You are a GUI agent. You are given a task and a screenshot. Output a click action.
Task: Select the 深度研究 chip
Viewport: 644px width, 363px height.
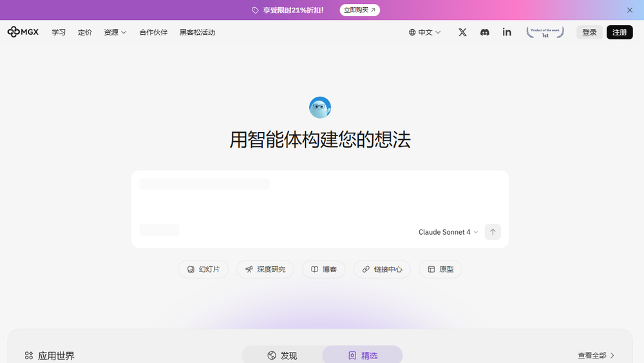coord(265,270)
